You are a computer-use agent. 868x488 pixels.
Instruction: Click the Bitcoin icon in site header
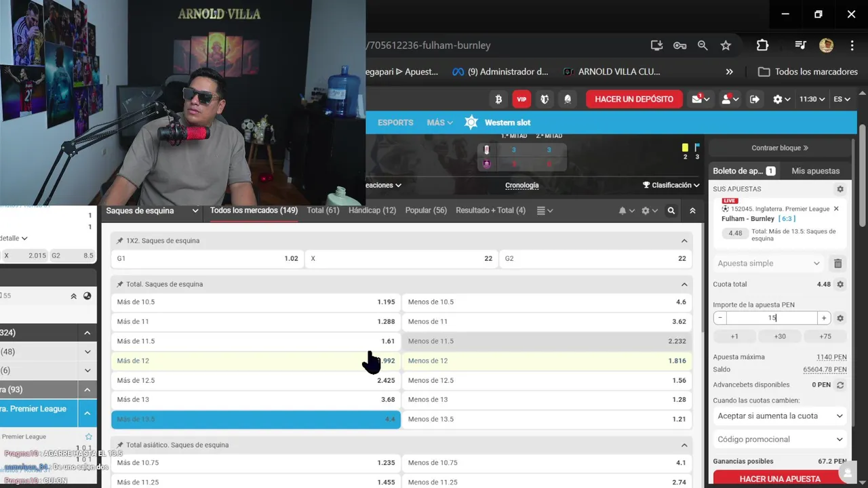498,99
